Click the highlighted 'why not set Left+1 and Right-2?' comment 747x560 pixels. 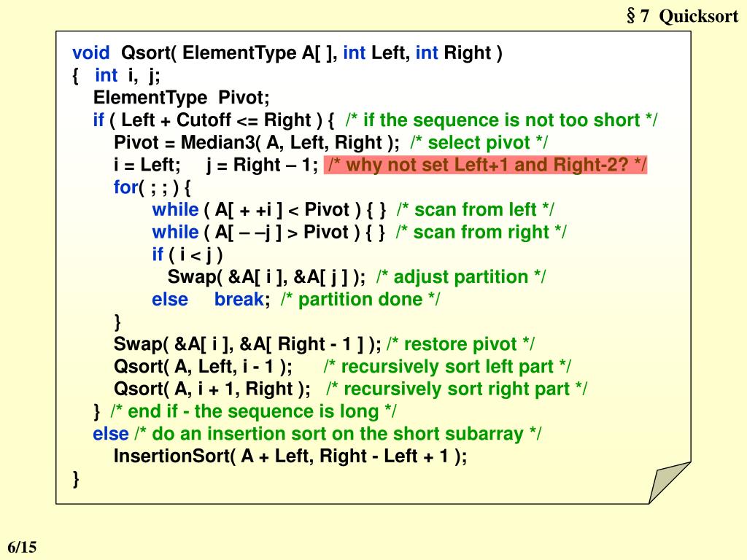tap(485, 166)
